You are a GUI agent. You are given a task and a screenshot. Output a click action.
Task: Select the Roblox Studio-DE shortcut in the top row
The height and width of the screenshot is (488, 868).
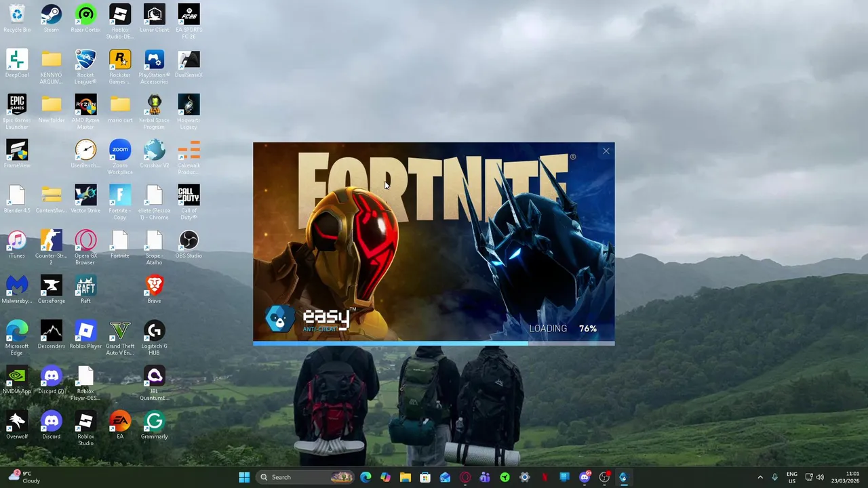(x=120, y=22)
